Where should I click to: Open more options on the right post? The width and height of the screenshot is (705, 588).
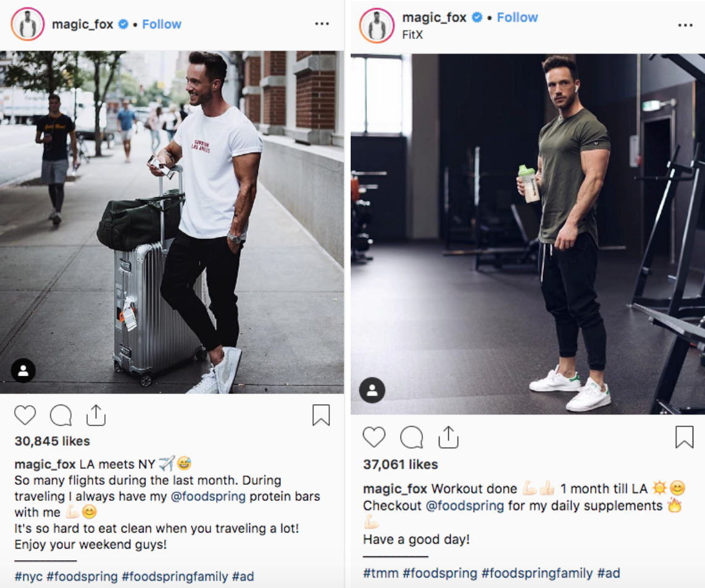[x=685, y=25]
